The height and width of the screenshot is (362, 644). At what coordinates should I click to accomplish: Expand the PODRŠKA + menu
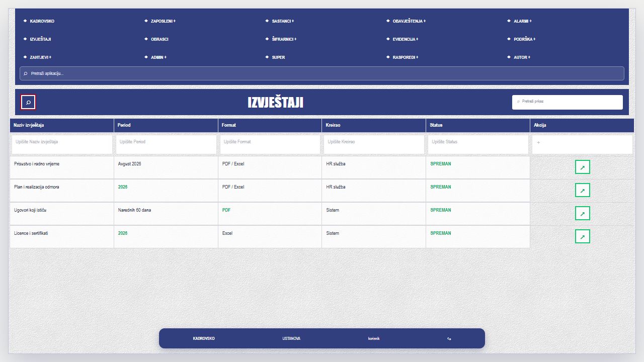pos(524,39)
